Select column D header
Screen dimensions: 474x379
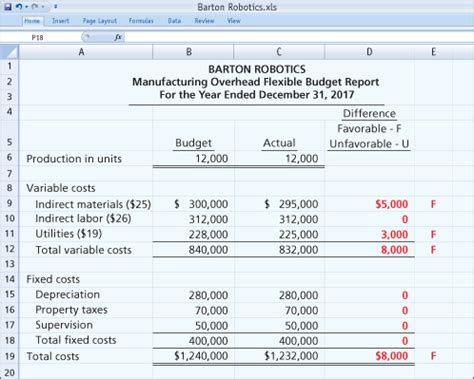(x=369, y=52)
